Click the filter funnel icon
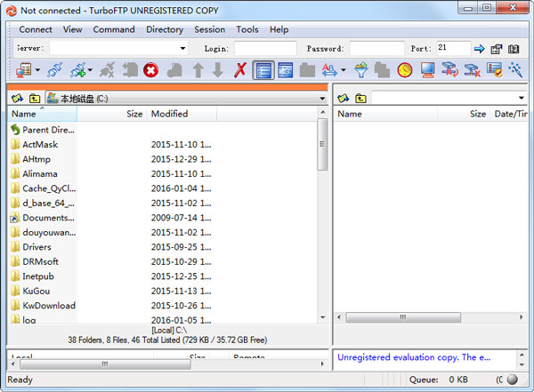This screenshot has width=534, height=392. tap(361, 70)
